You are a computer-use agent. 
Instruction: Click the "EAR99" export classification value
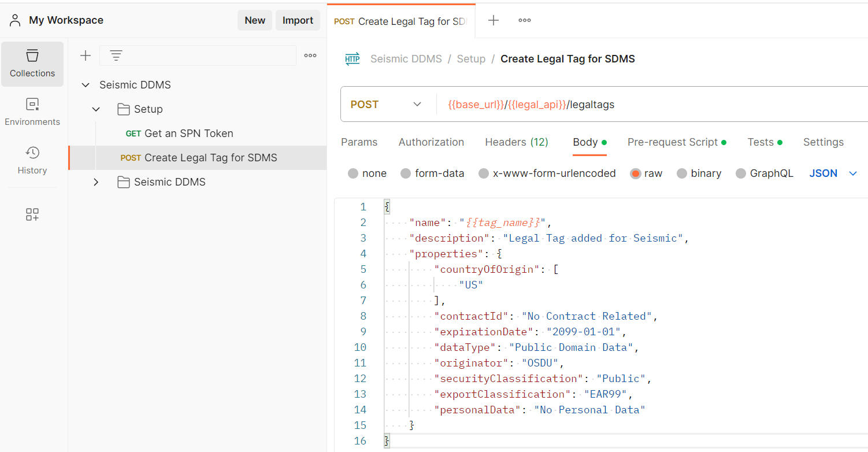click(605, 394)
